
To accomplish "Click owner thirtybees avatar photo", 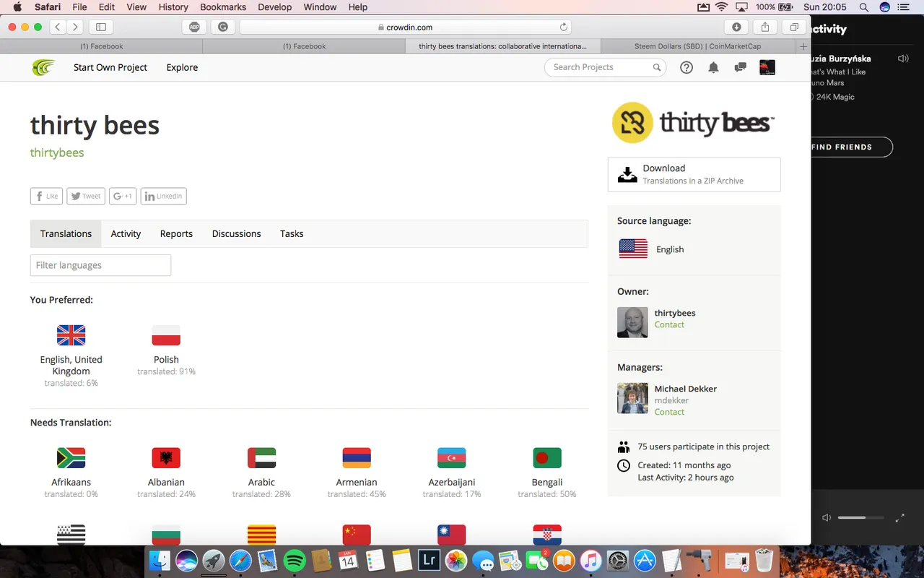I will (632, 322).
